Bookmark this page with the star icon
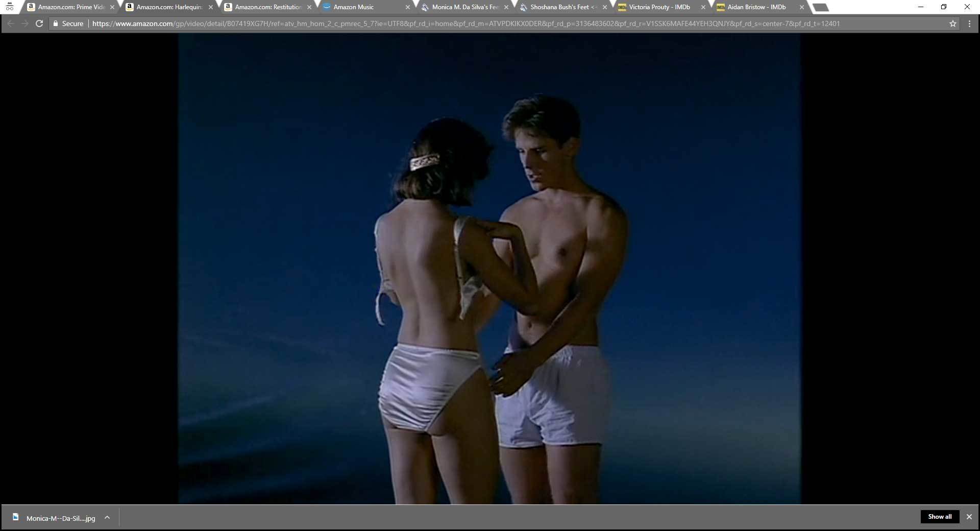 pos(952,23)
